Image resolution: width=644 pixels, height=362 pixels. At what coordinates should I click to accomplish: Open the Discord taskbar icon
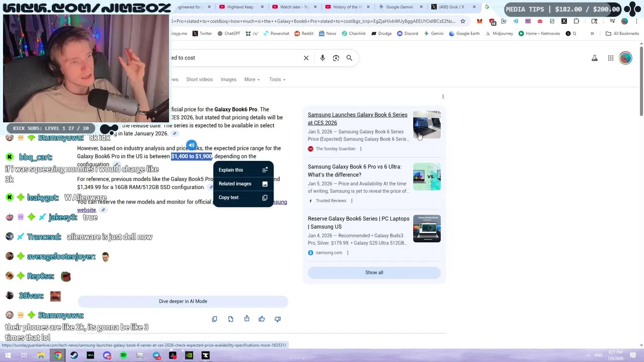(x=107, y=355)
